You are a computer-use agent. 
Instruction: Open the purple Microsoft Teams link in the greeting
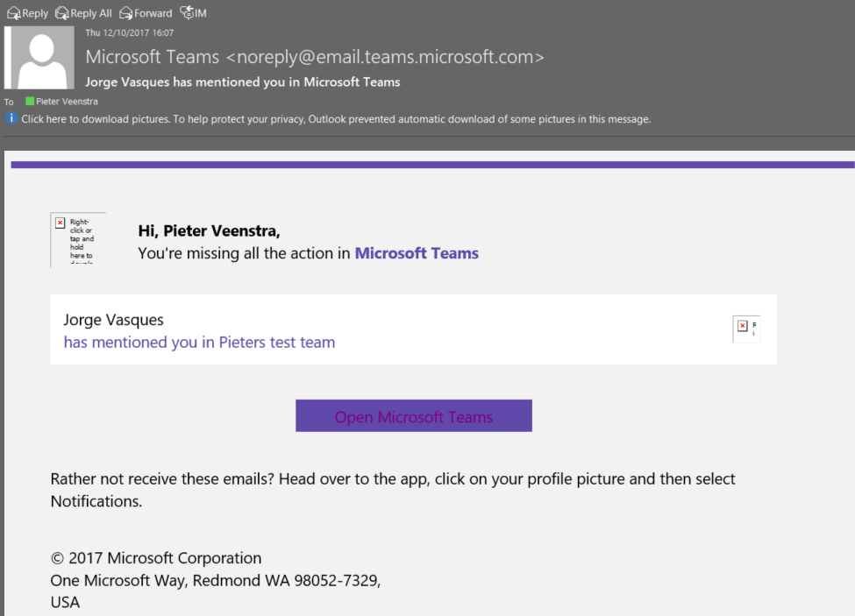[417, 254]
